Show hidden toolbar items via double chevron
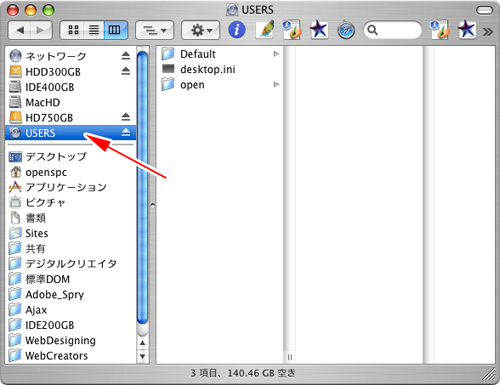 (488, 31)
